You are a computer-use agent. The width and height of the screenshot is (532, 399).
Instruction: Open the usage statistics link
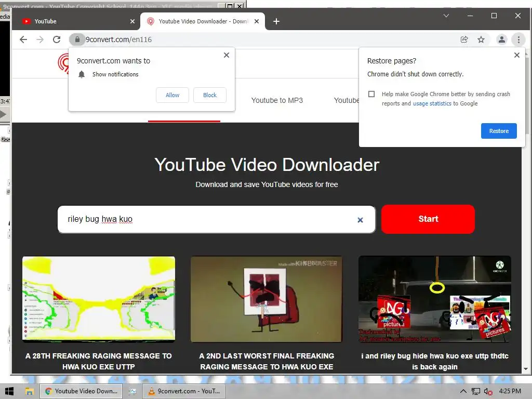[x=432, y=103]
